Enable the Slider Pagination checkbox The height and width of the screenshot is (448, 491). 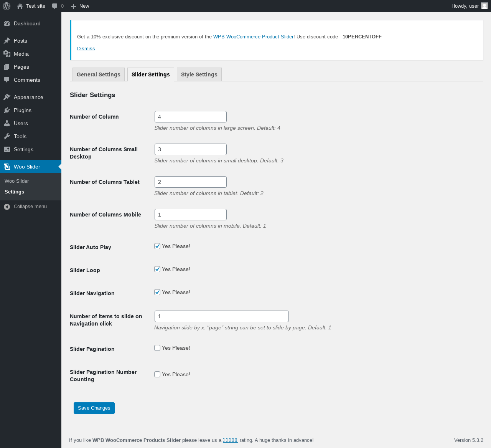(x=157, y=348)
